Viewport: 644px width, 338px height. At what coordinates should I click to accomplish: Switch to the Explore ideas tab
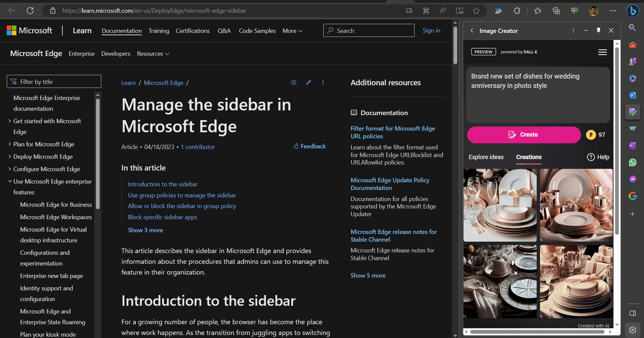(486, 157)
